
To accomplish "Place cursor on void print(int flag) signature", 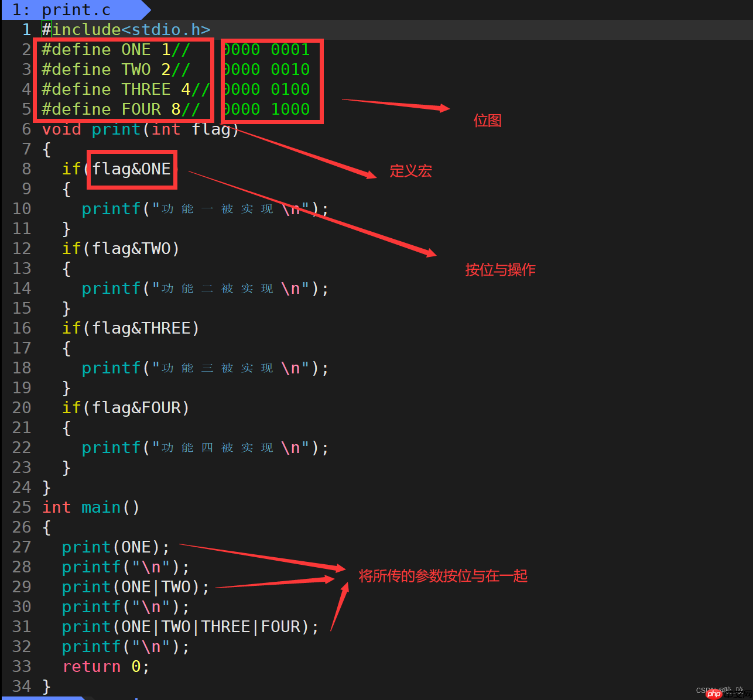I will pyautogui.click(x=141, y=129).
